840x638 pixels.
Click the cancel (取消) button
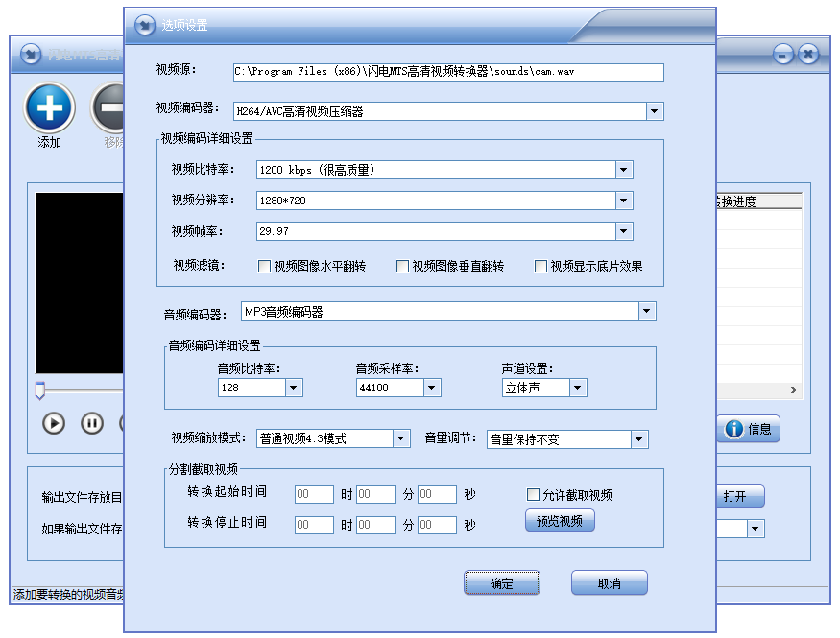(x=609, y=583)
